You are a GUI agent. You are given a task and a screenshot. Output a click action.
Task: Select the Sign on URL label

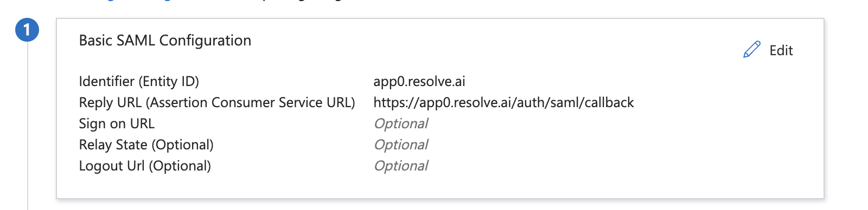click(x=117, y=124)
